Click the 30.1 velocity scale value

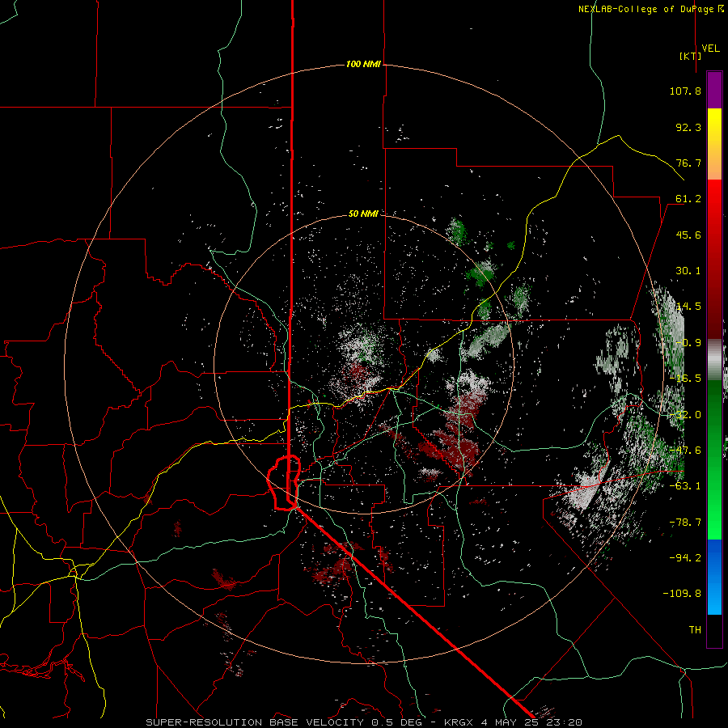pyautogui.click(x=688, y=271)
